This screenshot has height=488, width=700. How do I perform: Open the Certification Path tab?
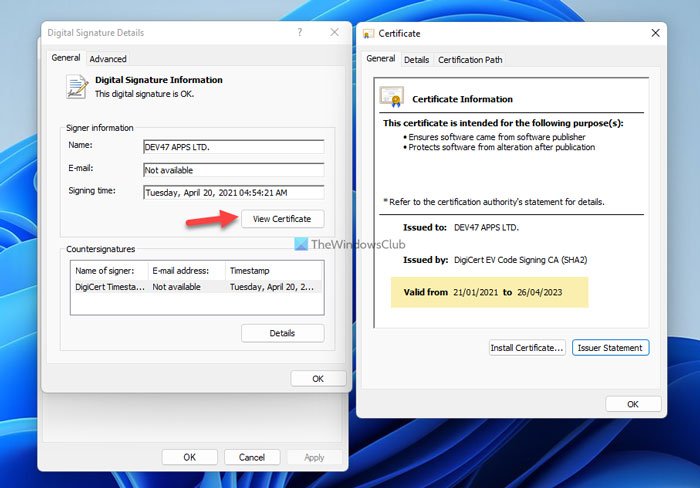click(470, 60)
